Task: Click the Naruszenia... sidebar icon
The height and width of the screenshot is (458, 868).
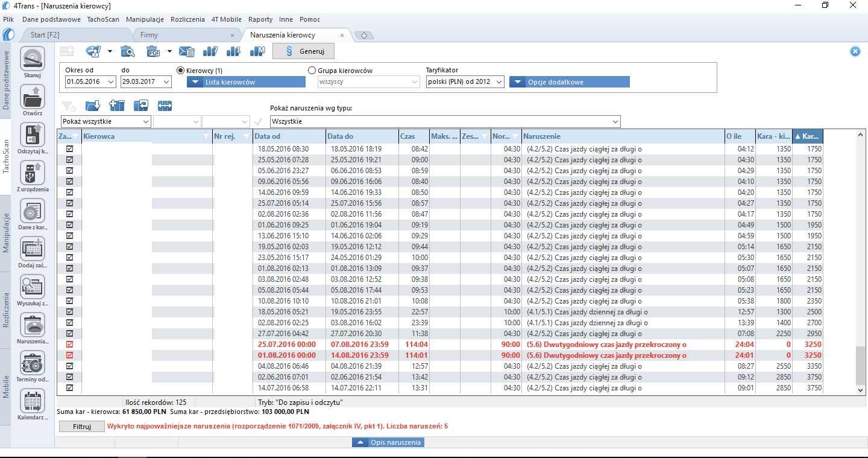Action: (33, 325)
